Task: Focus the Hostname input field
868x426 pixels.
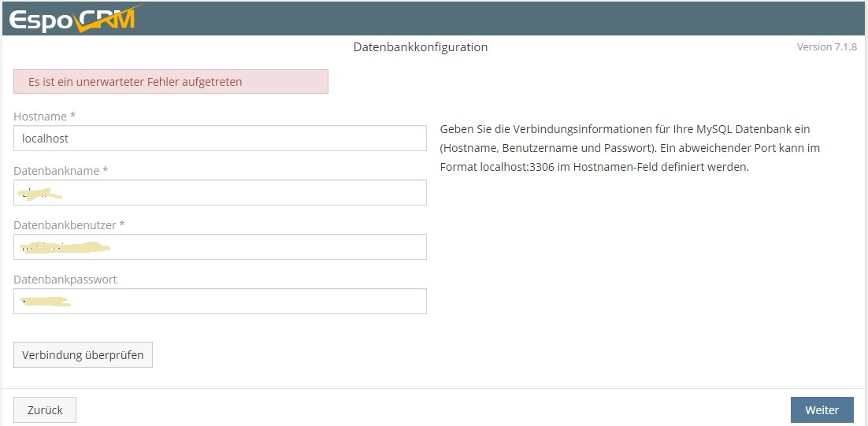Action: pos(220,139)
